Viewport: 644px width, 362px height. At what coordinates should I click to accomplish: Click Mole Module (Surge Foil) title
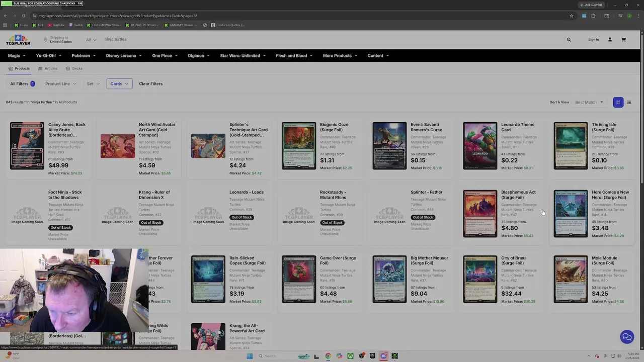click(604, 260)
